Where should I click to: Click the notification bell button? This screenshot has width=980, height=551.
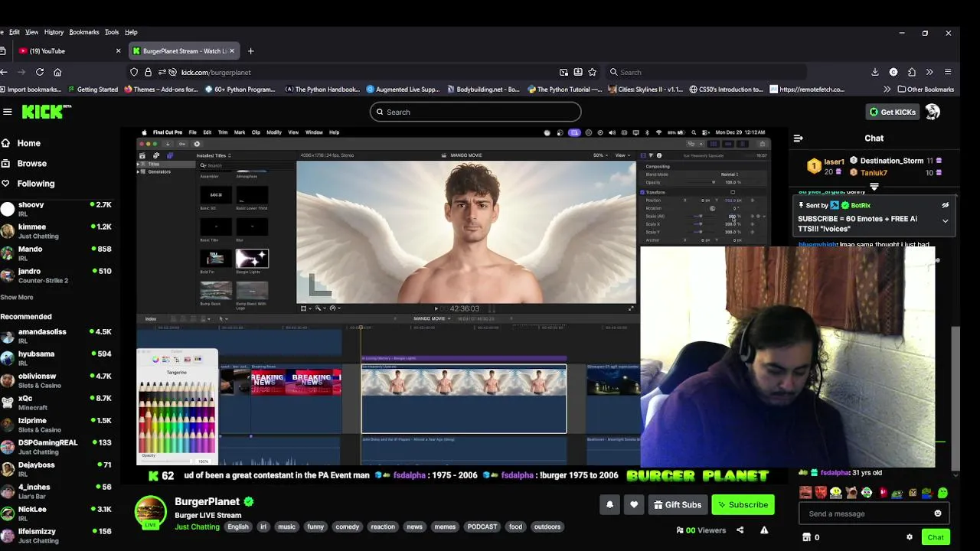point(609,505)
